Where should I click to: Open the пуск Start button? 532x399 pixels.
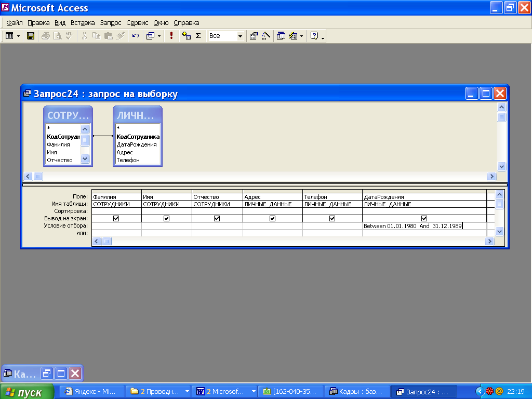click(27, 392)
